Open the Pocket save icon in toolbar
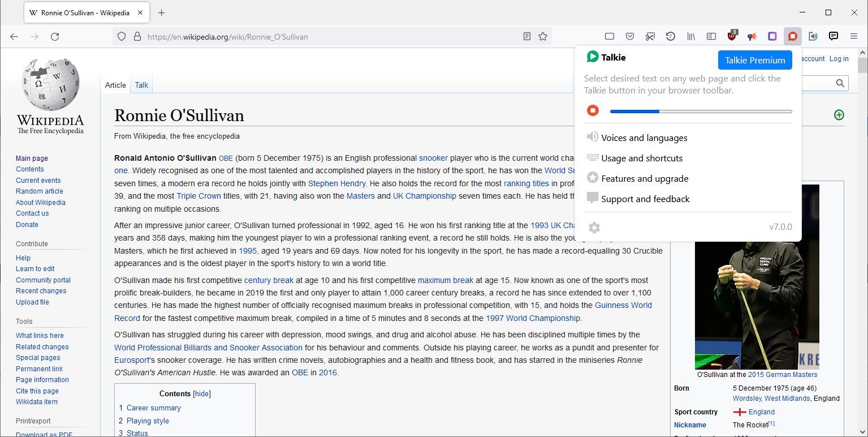 pyautogui.click(x=630, y=36)
